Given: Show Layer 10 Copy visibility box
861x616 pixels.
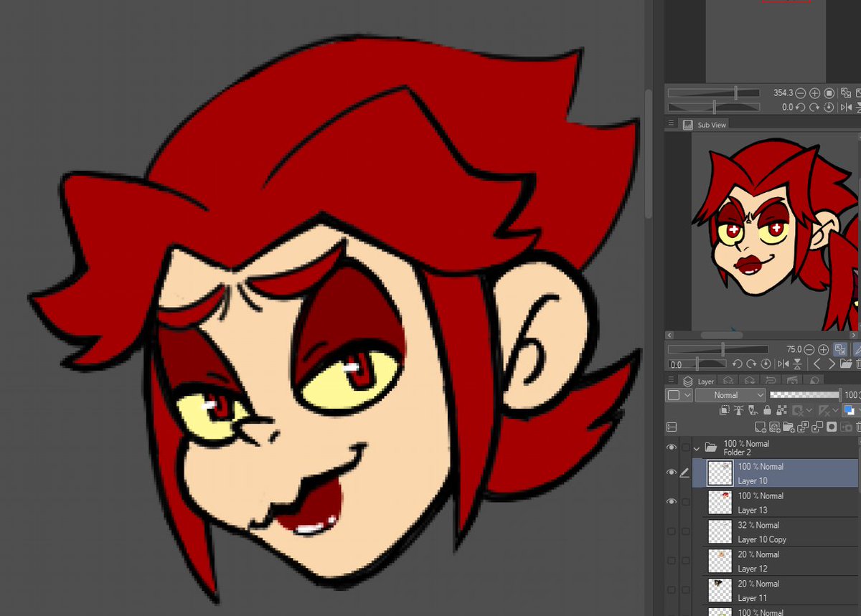Looking at the screenshot, I should coord(672,531).
